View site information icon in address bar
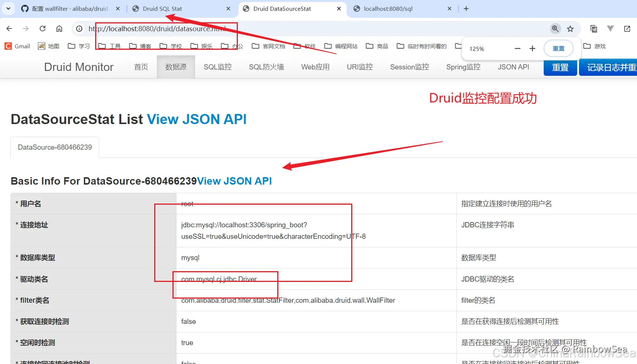Image resolution: width=637 pixels, height=364 pixels. (79, 29)
